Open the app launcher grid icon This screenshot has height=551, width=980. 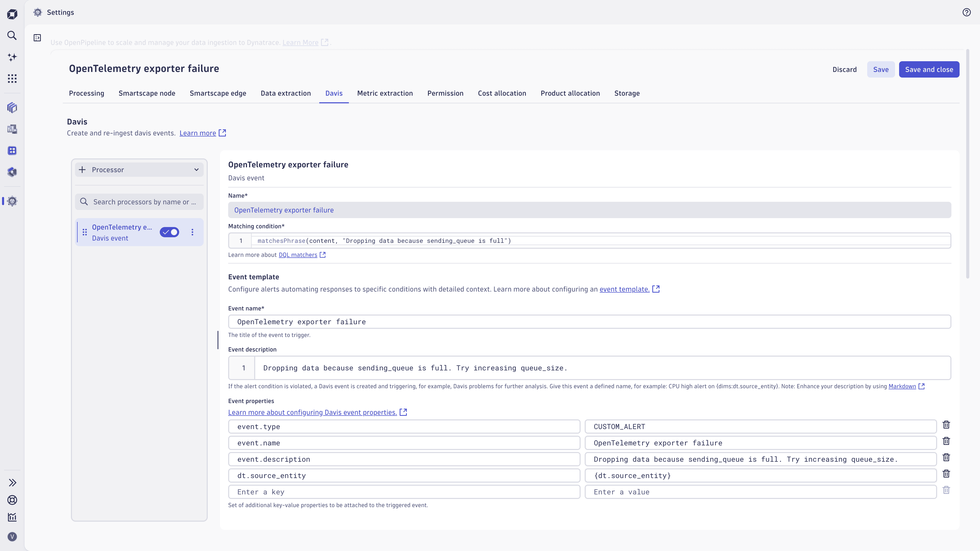point(12,78)
